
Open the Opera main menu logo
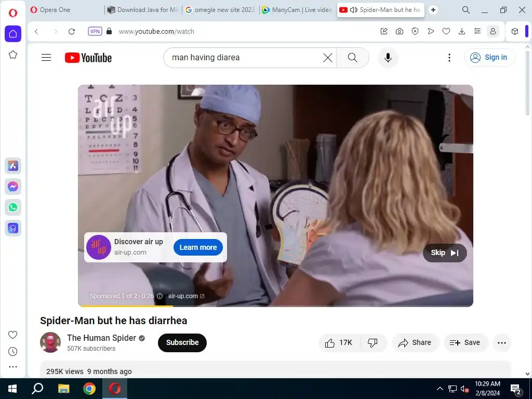pyautogui.click(x=13, y=13)
